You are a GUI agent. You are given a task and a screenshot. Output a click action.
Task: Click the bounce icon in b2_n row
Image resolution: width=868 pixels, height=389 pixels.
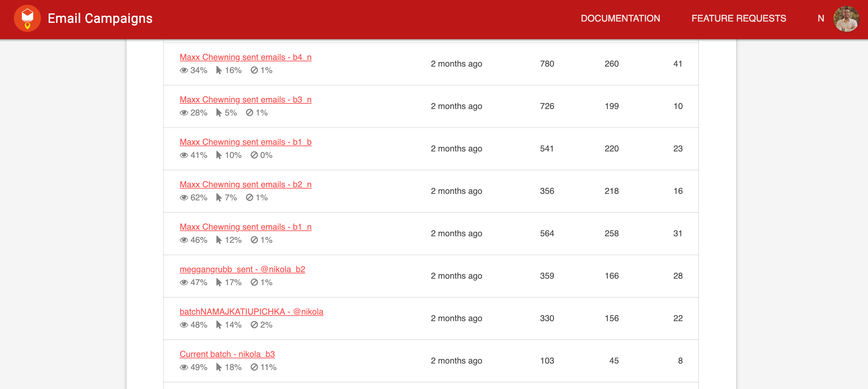tap(249, 198)
